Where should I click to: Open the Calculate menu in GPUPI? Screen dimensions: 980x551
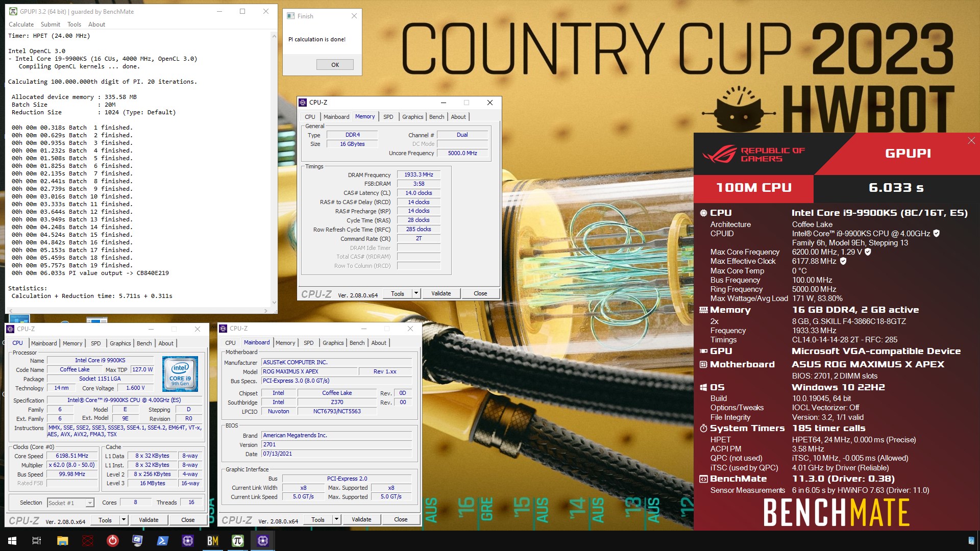click(21, 24)
